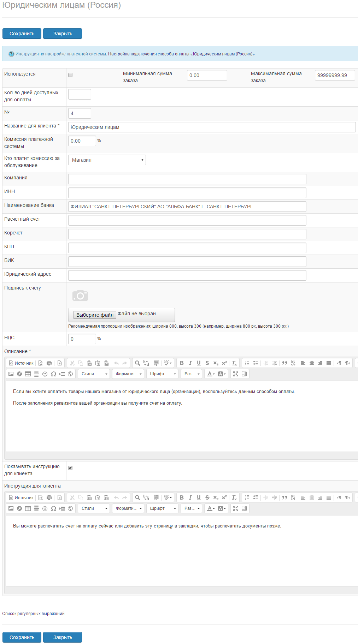Open the Магазин commission payer dropdown
The image size is (358, 644).
pos(107,160)
